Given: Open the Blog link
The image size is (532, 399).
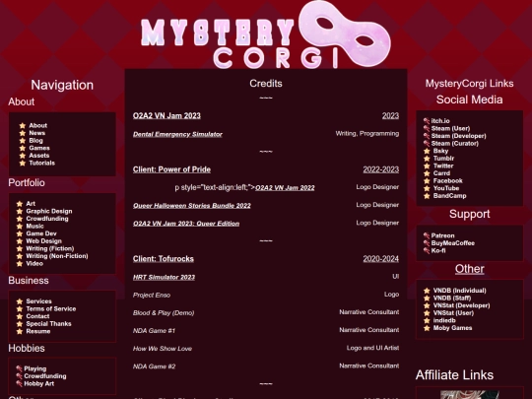Looking at the screenshot, I should (x=35, y=141).
